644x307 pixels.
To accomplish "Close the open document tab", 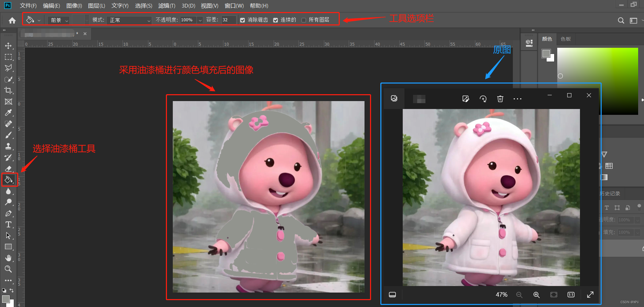I will (85, 34).
